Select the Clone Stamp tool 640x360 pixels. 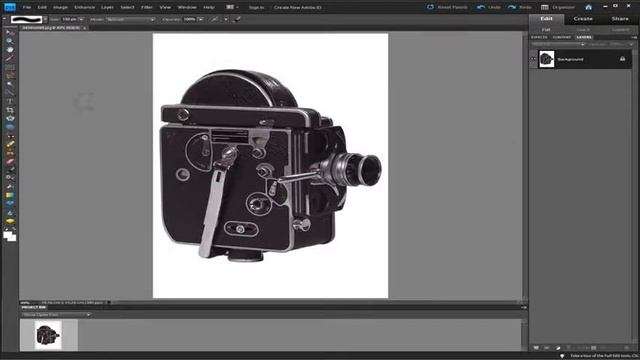[x=10, y=153]
